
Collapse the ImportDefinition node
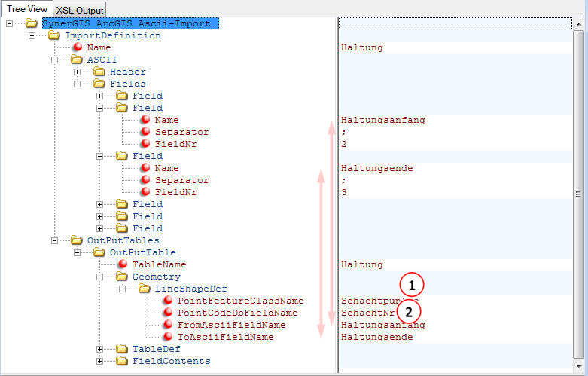point(32,35)
